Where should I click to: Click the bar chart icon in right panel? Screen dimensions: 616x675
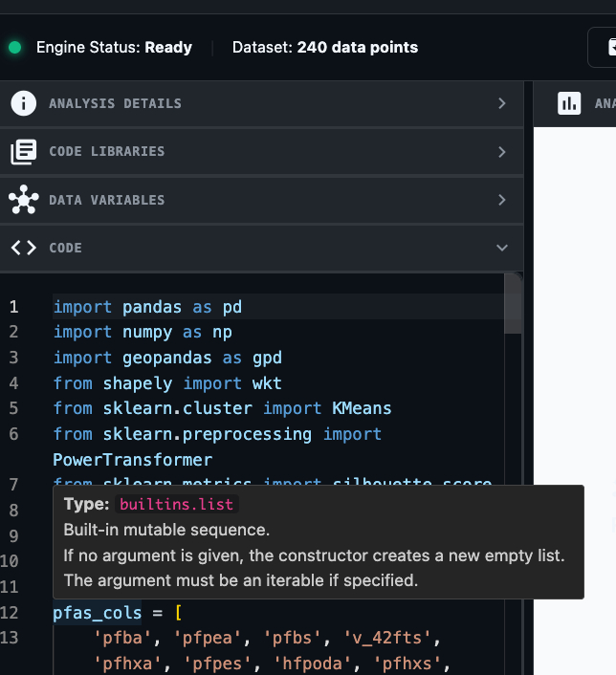(x=569, y=103)
